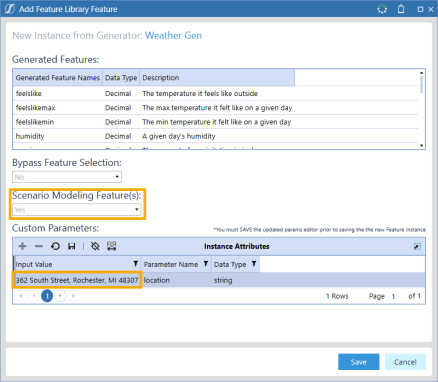
Task: Click the Description column header
Action: 217,78
